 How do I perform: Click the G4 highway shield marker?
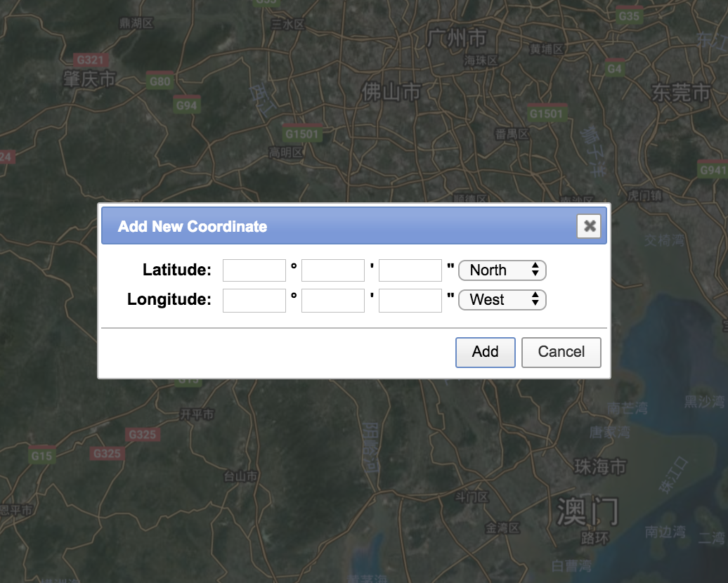(615, 69)
